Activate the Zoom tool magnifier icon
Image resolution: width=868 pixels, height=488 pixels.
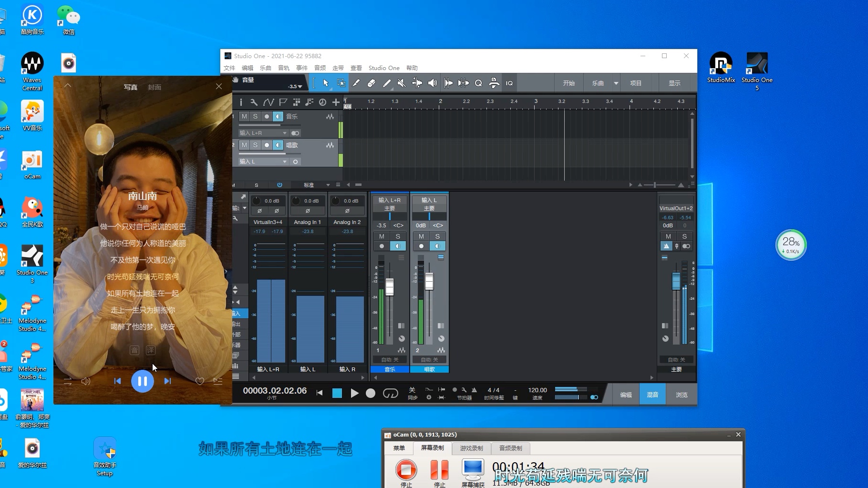[479, 83]
